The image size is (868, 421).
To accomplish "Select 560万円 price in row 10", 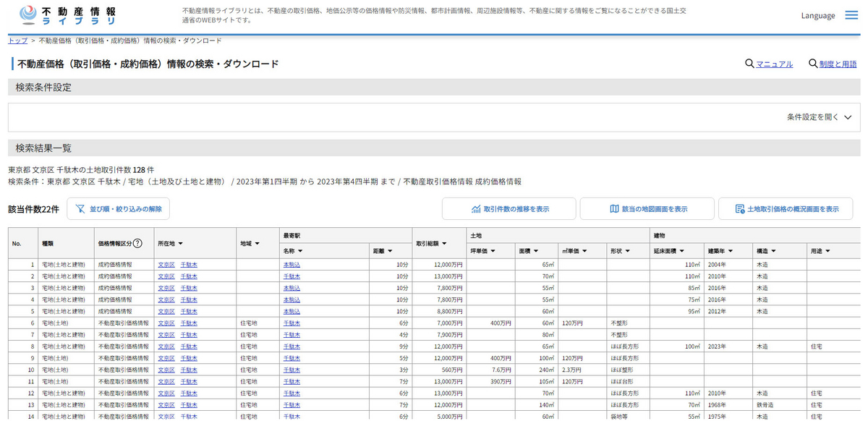I will pos(452,370).
